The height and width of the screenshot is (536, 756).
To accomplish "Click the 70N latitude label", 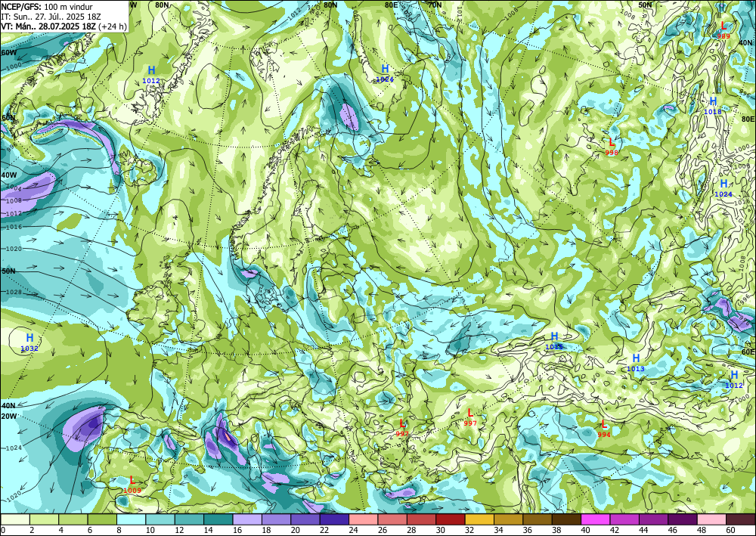I will click(435, 5).
